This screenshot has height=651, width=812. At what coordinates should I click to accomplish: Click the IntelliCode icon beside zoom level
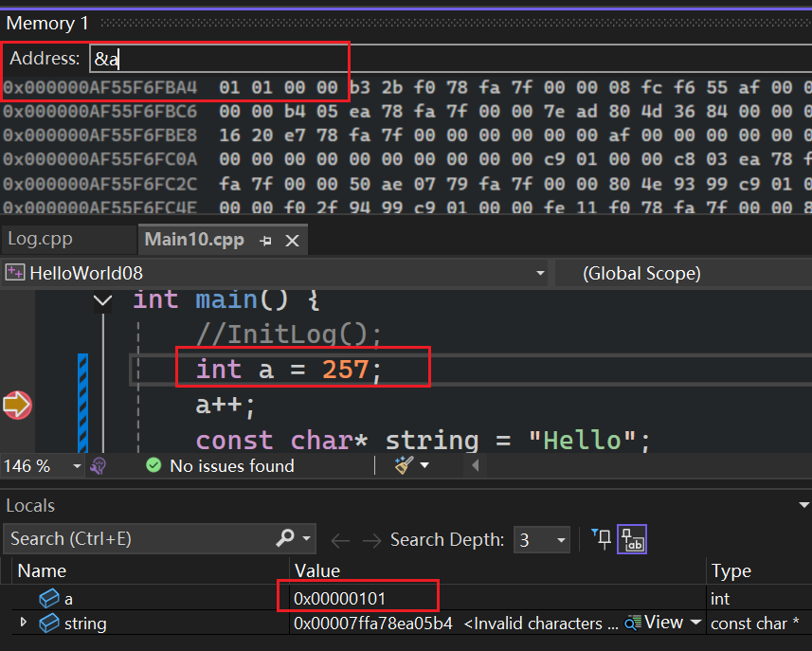click(x=98, y=465)
